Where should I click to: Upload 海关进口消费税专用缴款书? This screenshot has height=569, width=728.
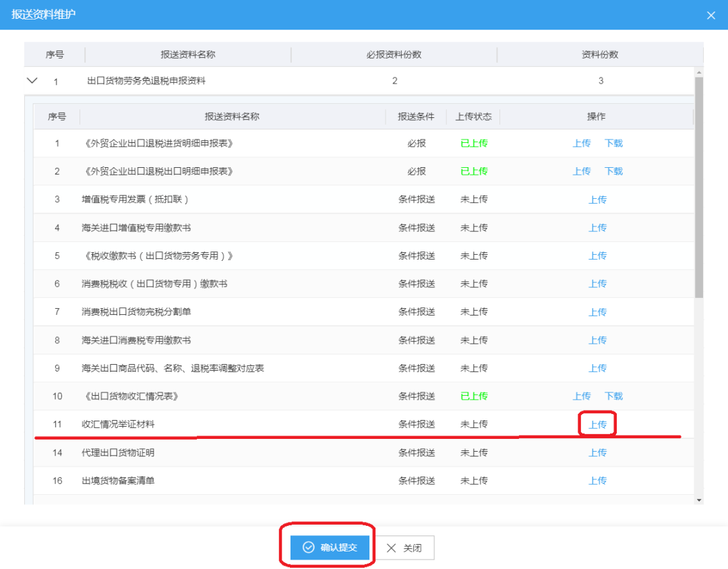tap(597, 340)
